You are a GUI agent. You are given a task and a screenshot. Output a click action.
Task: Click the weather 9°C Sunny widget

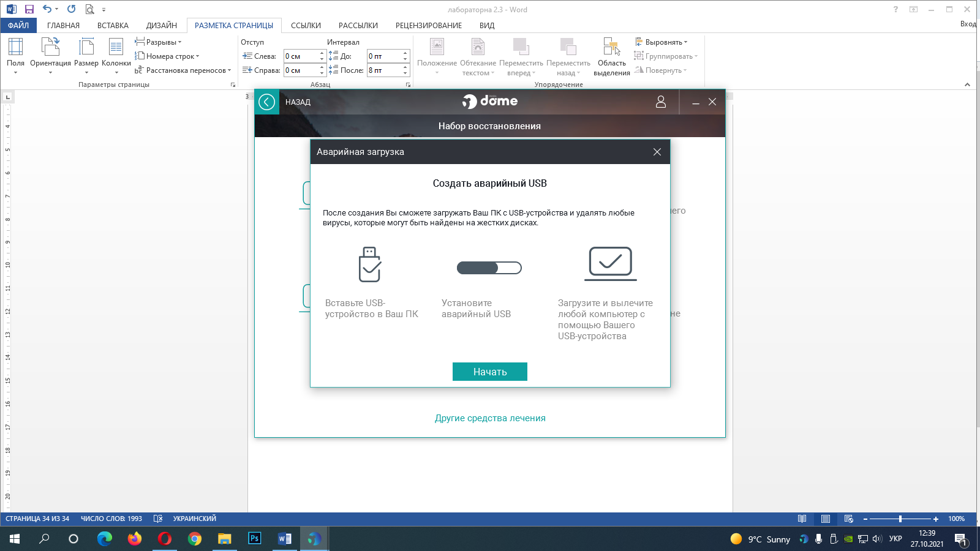[760, 539]
